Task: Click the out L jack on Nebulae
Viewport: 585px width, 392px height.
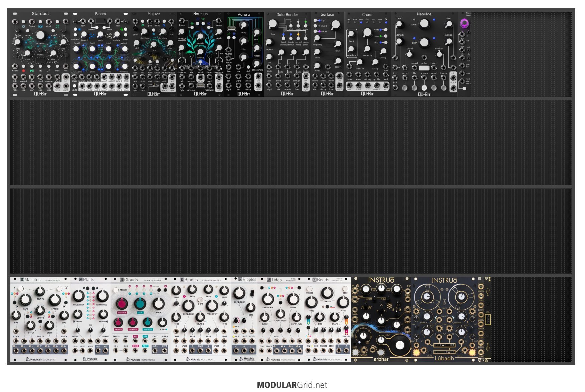Action: click(x=453, y=77)
